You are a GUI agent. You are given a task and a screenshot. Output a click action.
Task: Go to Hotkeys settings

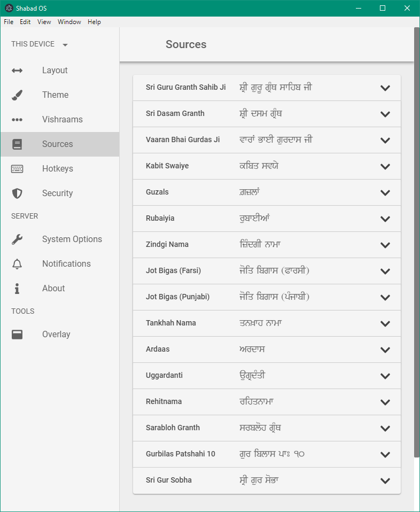60,169
